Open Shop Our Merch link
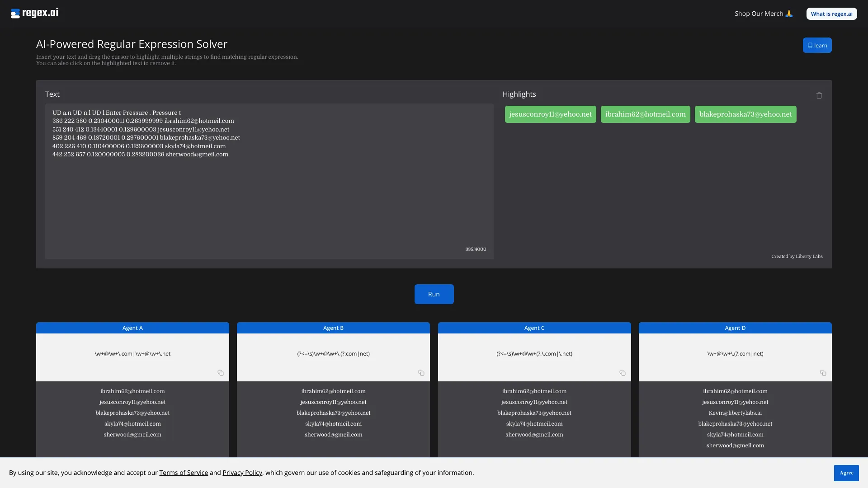Screen dimensions: 868x488 tap(764, 14)
